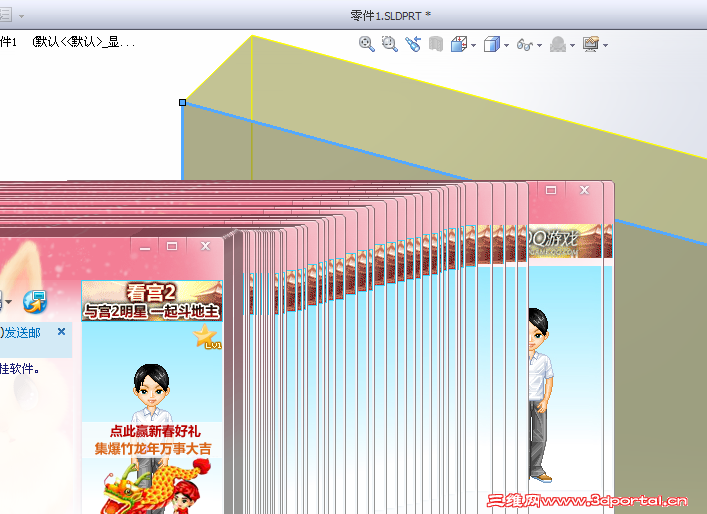This screenshot has height=514, width=707.
Task: Expand the Display Style dropdown arrow
Action: click(x=506, y=45)
